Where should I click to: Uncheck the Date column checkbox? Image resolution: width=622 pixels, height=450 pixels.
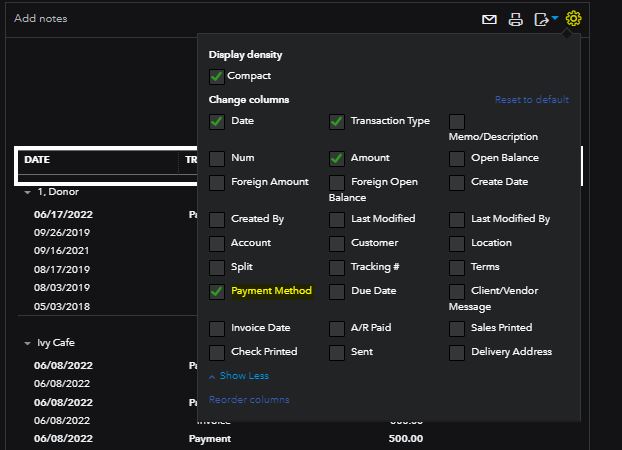tap(217, 122)
